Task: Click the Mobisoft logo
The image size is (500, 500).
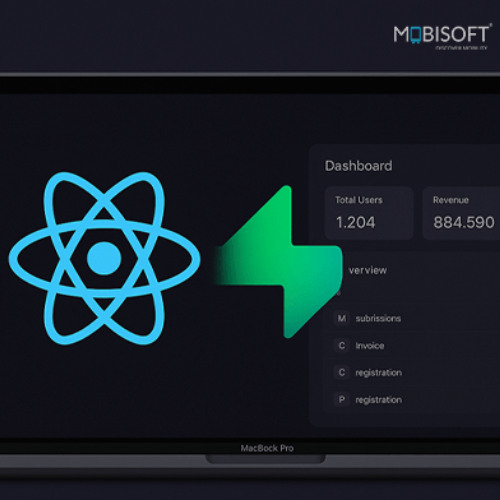Action: [x=442, y=36]
